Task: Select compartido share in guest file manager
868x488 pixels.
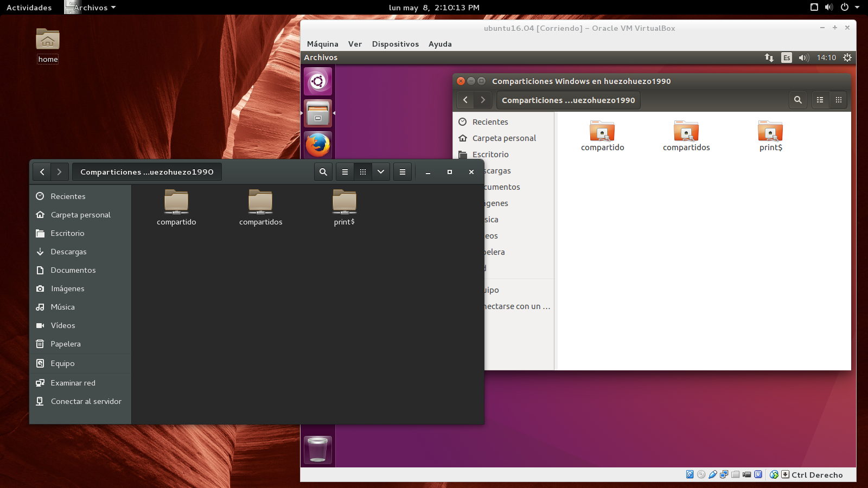Action: click(x=602, y=136)
